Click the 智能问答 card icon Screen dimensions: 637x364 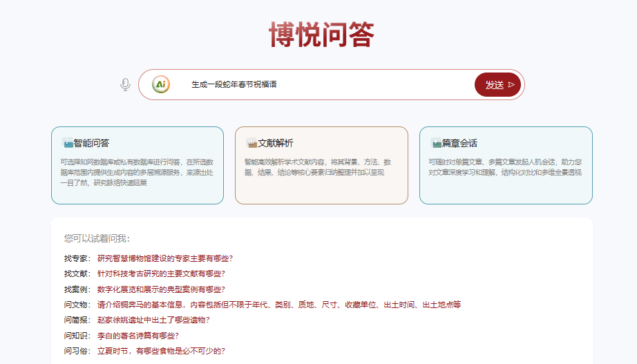[67, 143]
